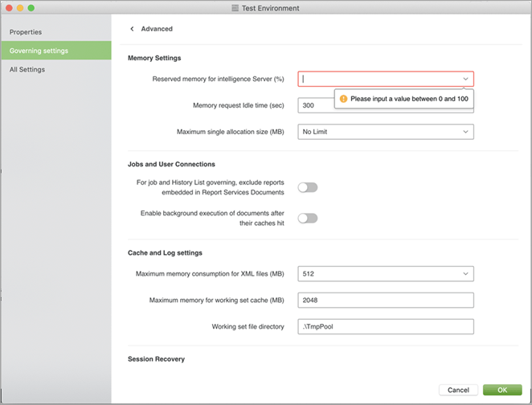Enable background execution of documents toggle
The image size is (532, 405).
pyautogui.click(x=308, y=218)
